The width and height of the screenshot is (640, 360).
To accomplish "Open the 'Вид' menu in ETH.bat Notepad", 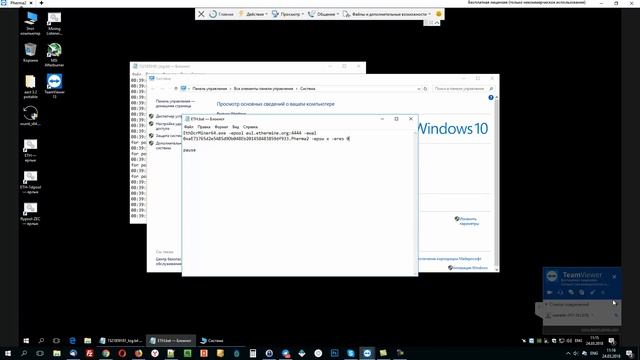I will click(x=236, y=127).
